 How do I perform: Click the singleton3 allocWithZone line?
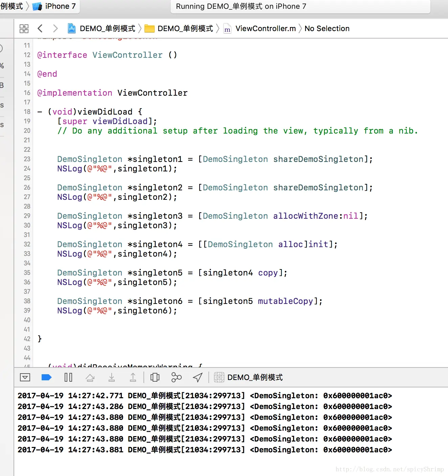tap(212, 216)
